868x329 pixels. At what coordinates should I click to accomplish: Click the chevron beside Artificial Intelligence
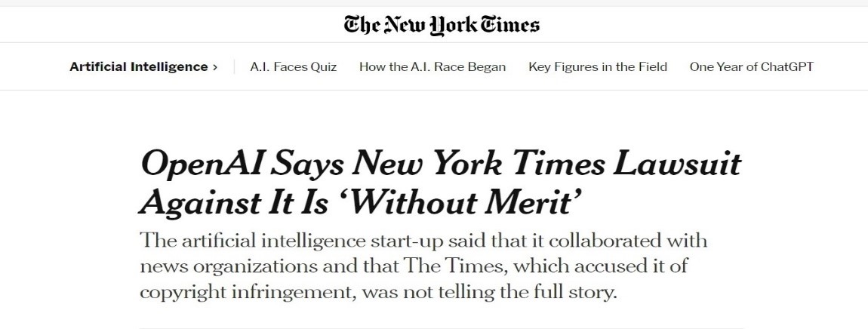click(215, 67)
